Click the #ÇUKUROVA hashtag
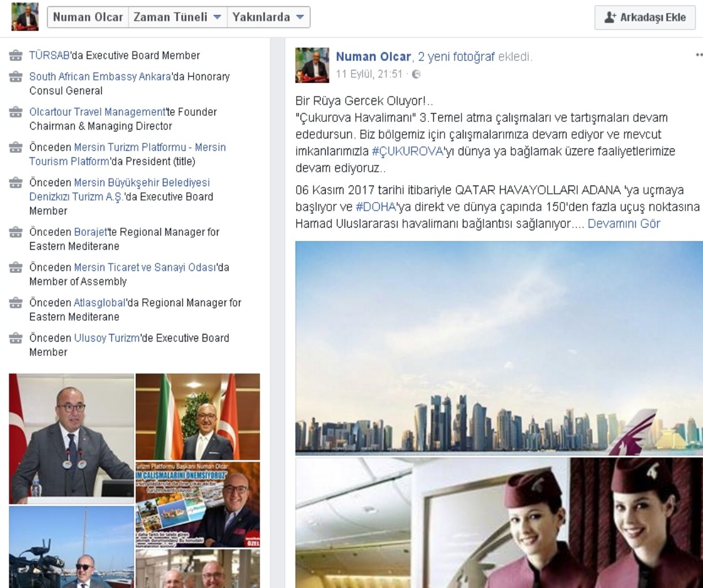Image resolution: width=703 pixels, height=588 pixels. click(x=407, y=151)
